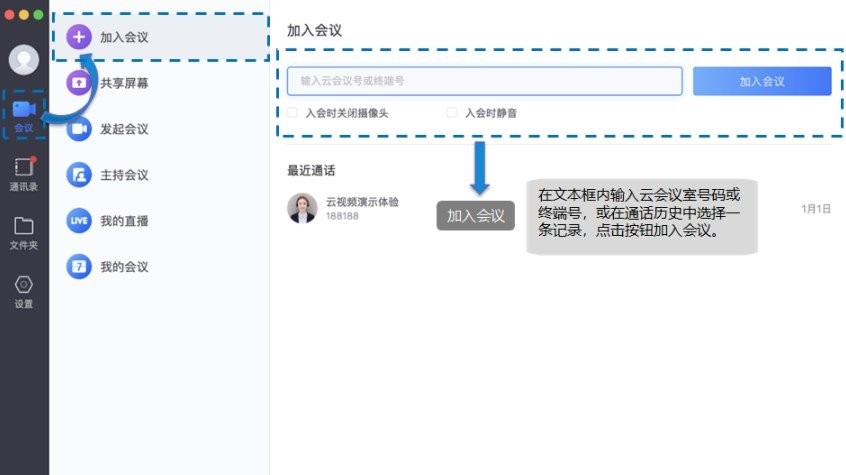Select the 主持会议 host icon
Viewport: 846px width, 475px height.
click(x=79, y=175)
